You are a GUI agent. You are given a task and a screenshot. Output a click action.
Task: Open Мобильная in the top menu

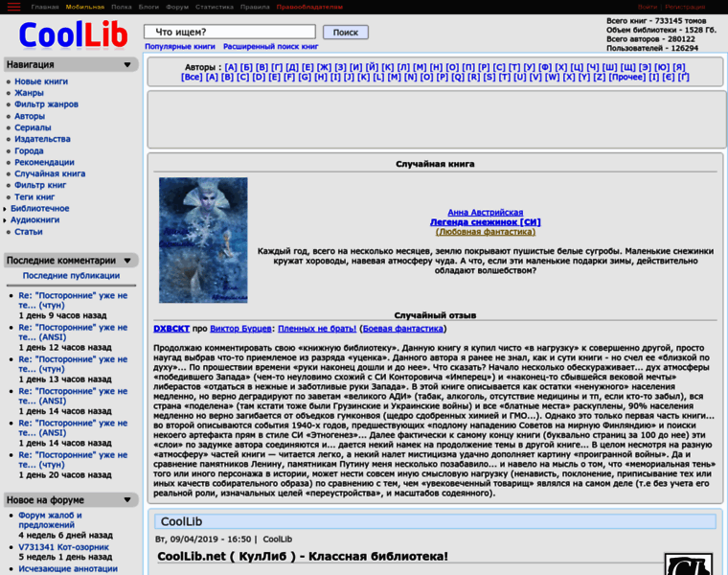85,7
